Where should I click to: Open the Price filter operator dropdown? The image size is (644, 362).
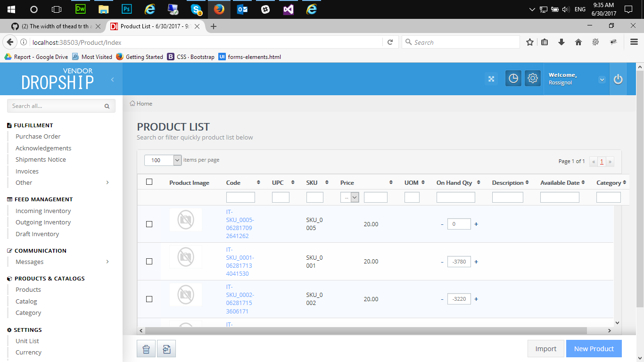point(350,197)
